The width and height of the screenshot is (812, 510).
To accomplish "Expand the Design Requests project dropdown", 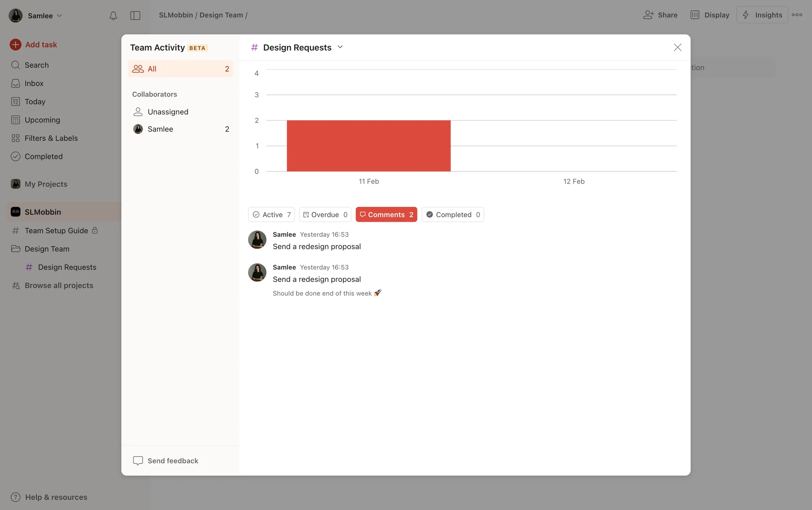I will 340,47.
